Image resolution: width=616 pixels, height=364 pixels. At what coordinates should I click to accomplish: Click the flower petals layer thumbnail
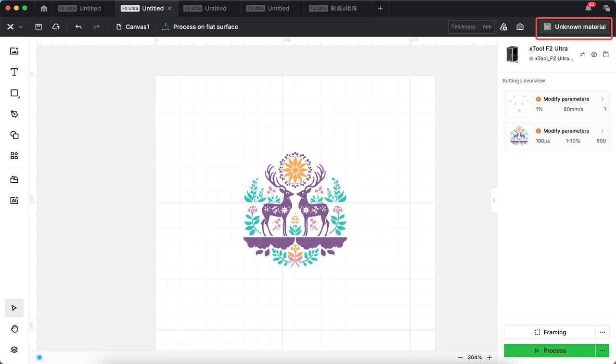(x=519, y=104)
